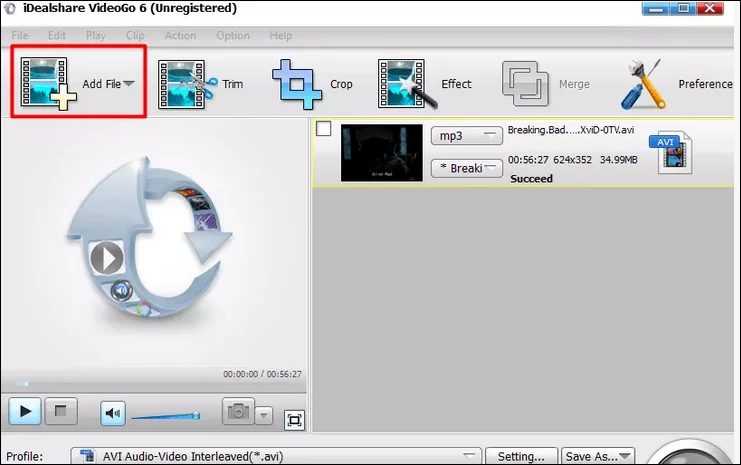Open the Trim tool

click(188, 84)
